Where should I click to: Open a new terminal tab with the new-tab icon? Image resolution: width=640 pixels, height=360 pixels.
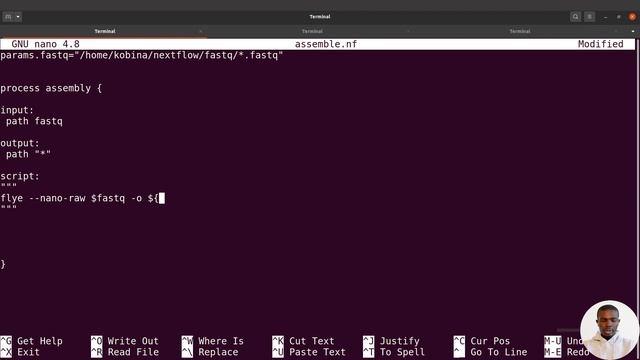8,17
